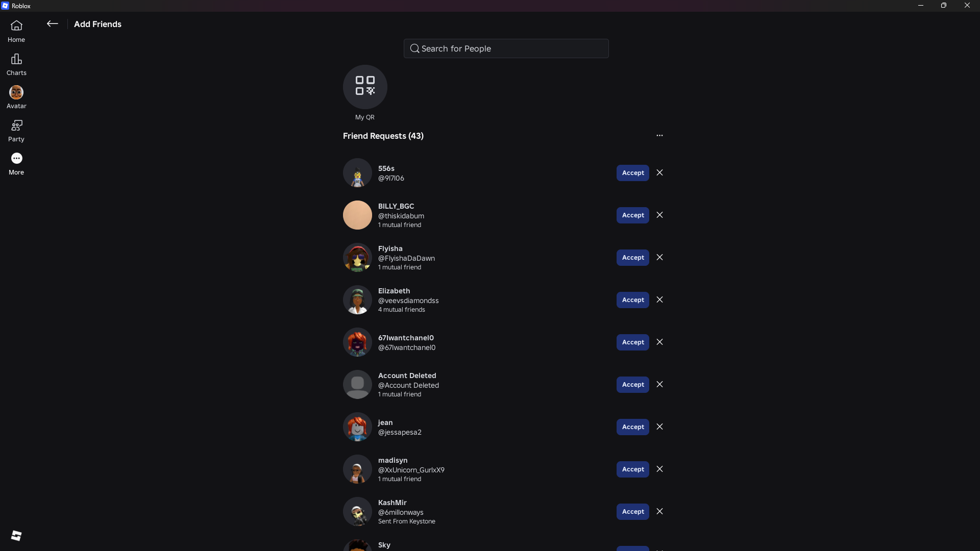Decline Flyisha's friend request
This screenshot has height=551, width=980.
tap(659, 258)
